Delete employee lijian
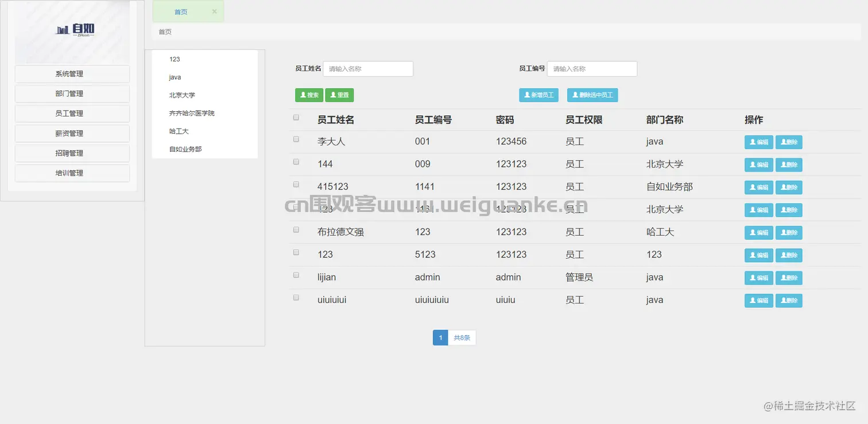The height and width of the screenshot is (424, 868). point(789,278)
